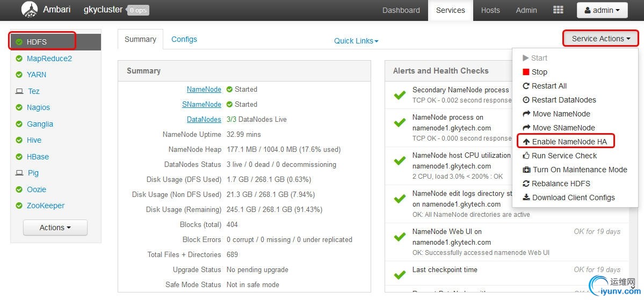Select ZooKeeper service in sidebar
This screenshot has height=300, width=644.
pyautogui.click(x=46, y=206)
